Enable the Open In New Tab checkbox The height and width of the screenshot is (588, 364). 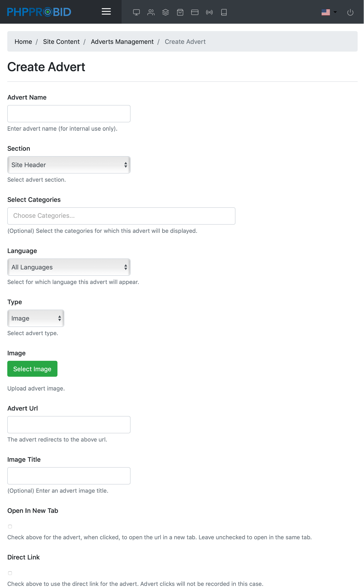coord(10,526)
